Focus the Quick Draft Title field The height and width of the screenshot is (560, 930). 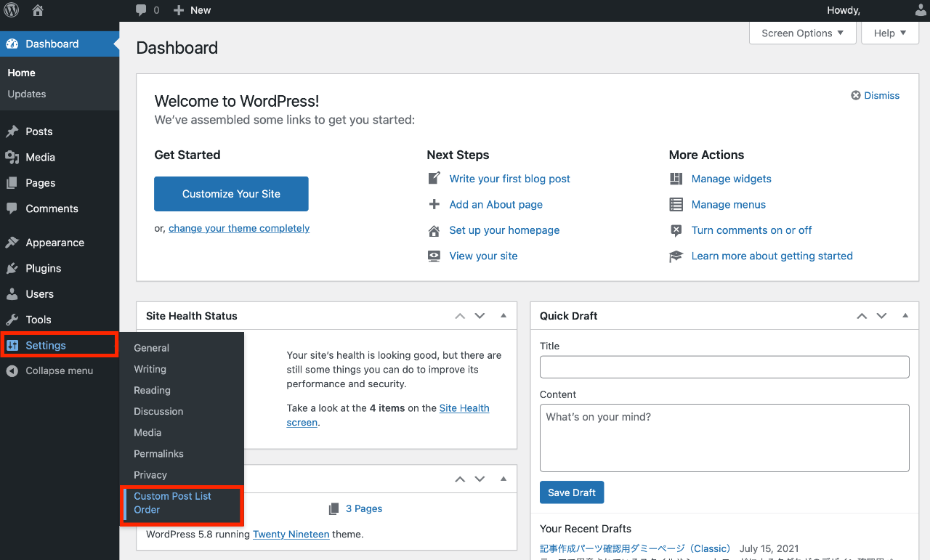click(x=724, y=367)
